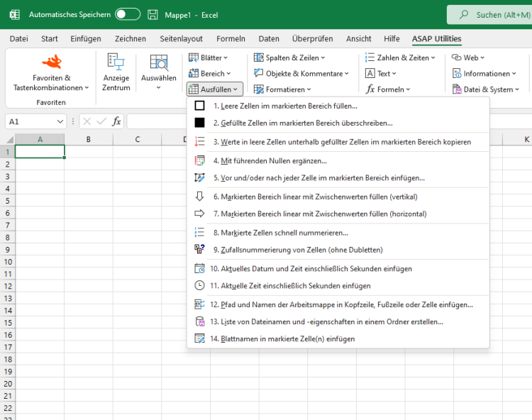This screenshot has height=420, width=532.
Task: Select row 5 header
Action: click(x=8, y=201)
